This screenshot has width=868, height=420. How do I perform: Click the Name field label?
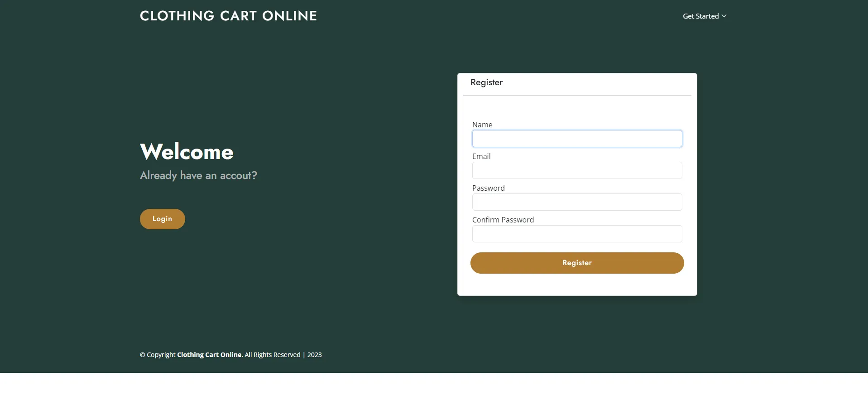(482, 125)
